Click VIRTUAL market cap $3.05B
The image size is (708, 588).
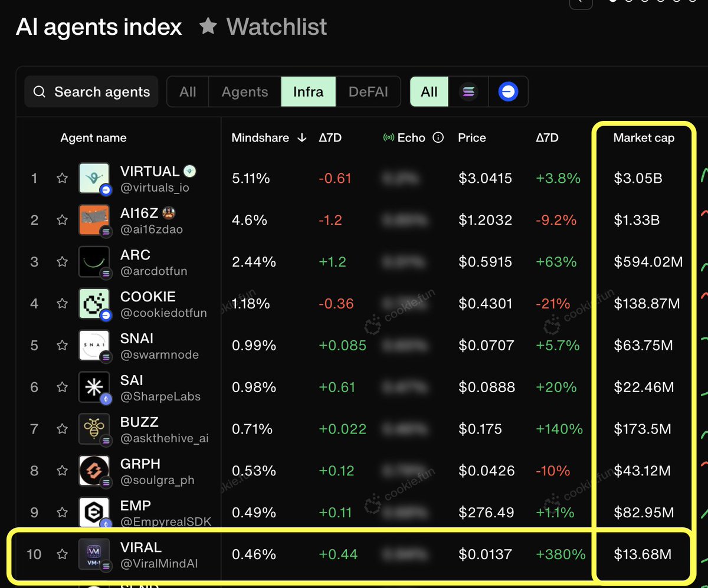point(638,178)
